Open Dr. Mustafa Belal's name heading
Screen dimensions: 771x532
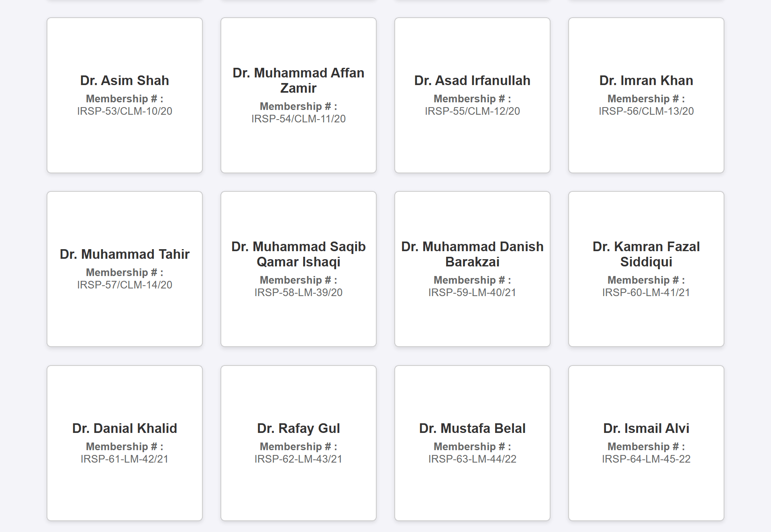[472, 428]
